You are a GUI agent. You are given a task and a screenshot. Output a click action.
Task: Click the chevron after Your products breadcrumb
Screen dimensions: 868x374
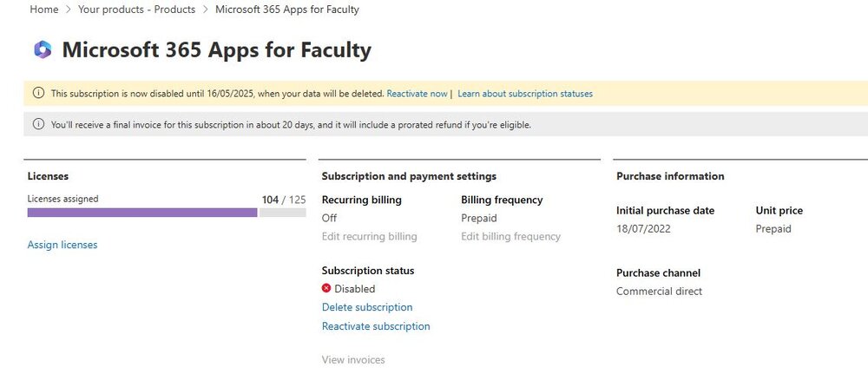pos(206,10)
